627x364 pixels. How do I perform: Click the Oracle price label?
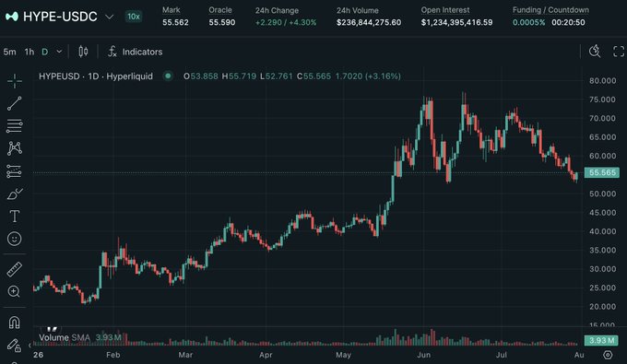coord(220,10)
